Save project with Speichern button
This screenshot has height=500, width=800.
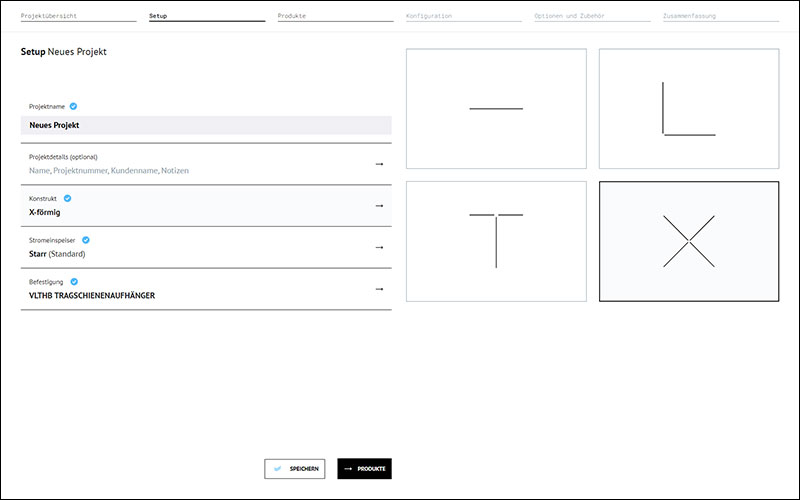coord(294,469)
